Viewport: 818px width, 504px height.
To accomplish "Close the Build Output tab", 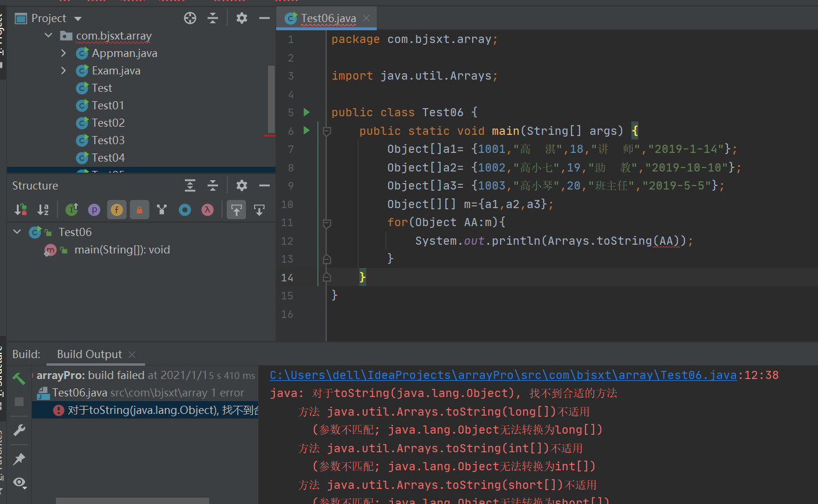I will (132, 354).
